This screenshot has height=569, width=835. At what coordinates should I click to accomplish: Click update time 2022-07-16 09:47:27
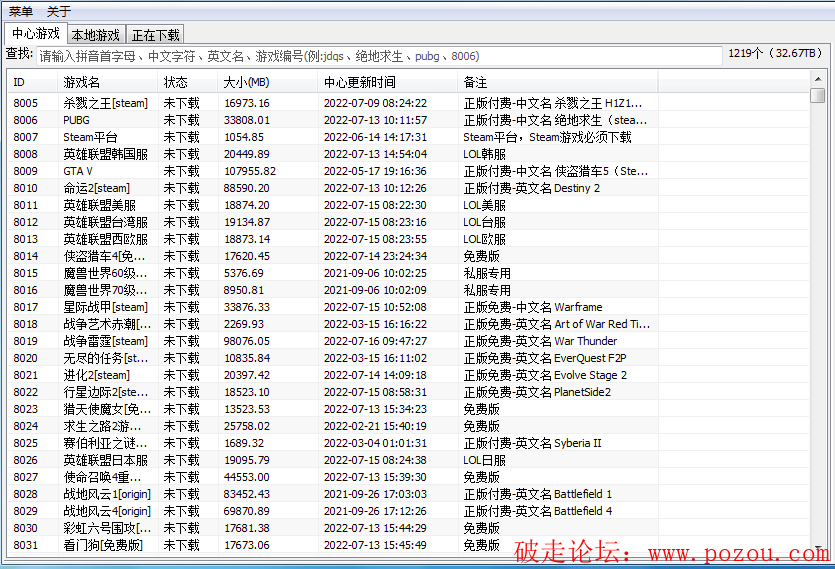pos(375,341)
